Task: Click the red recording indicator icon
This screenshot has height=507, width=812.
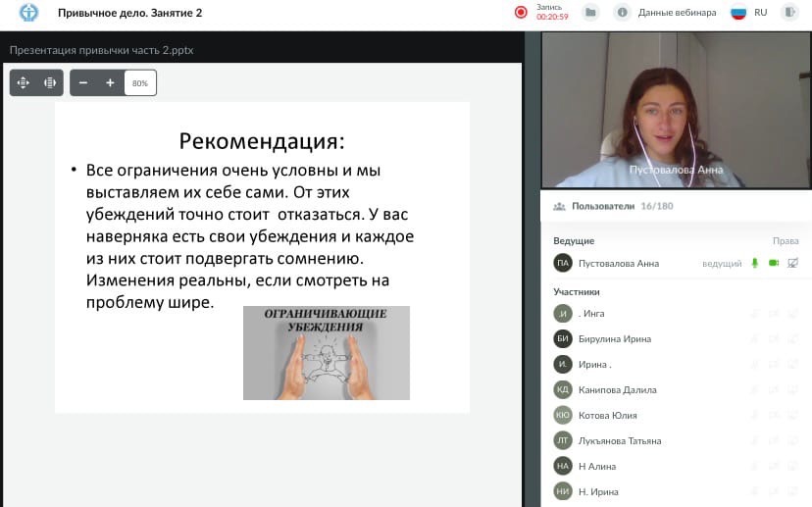Action: point(521,12)
